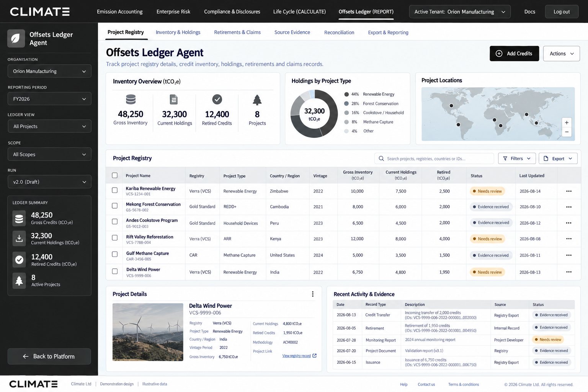588x392 pixels.
Task: Switch to Inventory & Holdings tab
Action: (x=178, y=33)
